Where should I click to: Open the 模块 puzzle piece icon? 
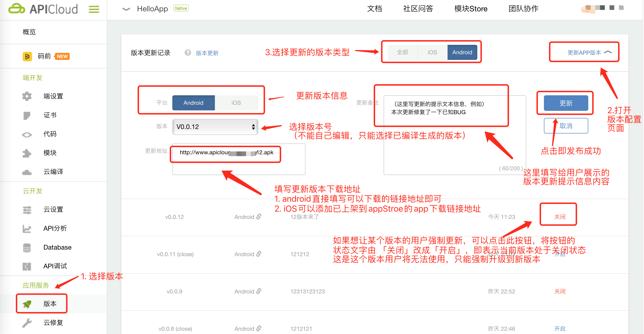(27, 153)
